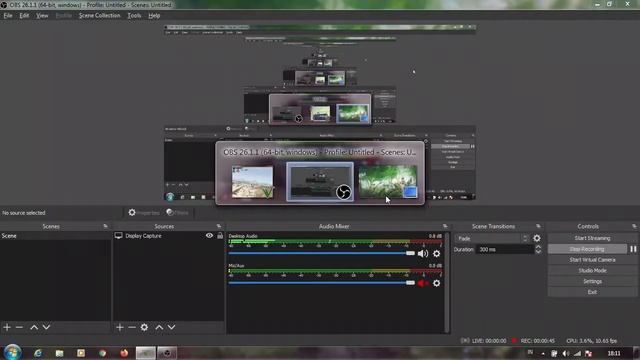The image size is (640, 360).
Task: Click the 'LIVE: 00:00:00' status text
Action: [489, 341]
